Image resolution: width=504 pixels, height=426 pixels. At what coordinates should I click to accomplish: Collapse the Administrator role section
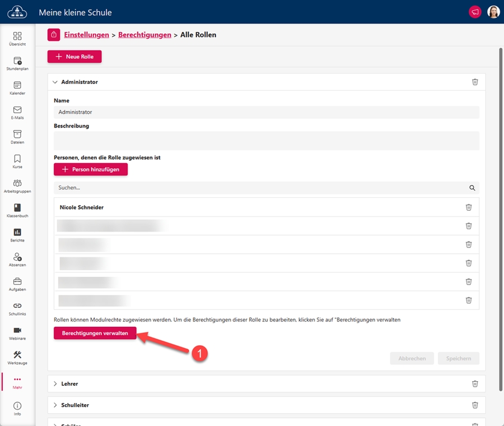[x=55, y=82]
